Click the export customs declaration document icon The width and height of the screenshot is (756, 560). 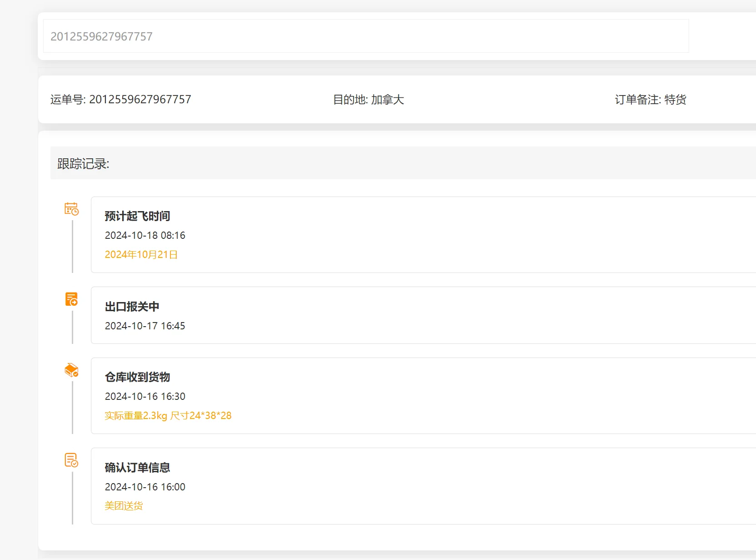pyautogui.click(x=71, y=299)
